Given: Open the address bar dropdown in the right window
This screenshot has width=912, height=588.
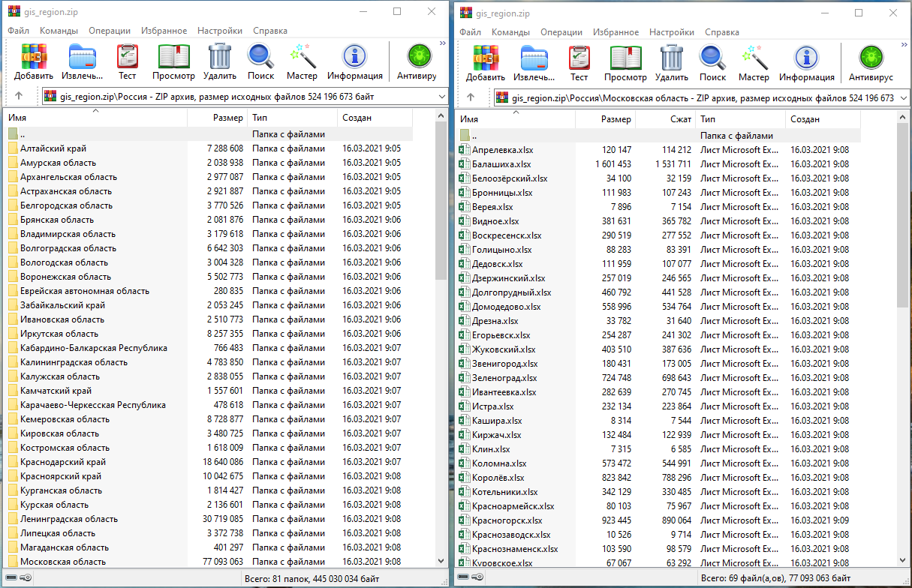Looking at the screenshot, I should click(x=901, y=97).
